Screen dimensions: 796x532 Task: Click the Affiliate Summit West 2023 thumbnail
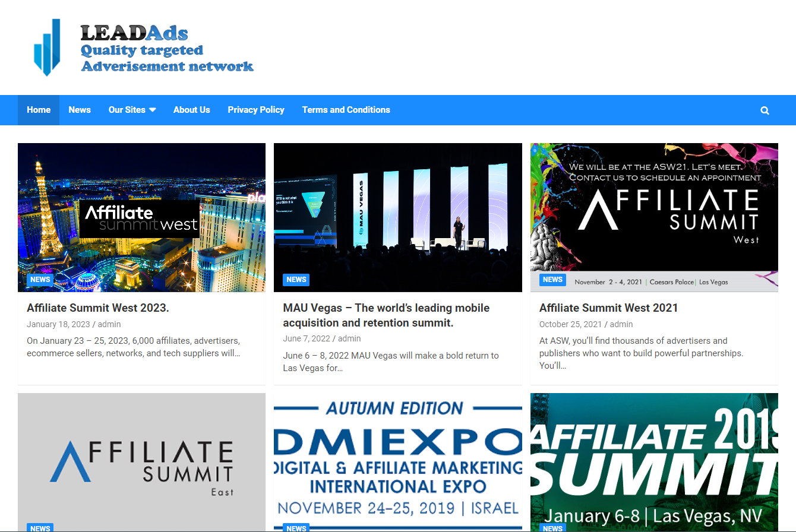(x=141, y=217)
